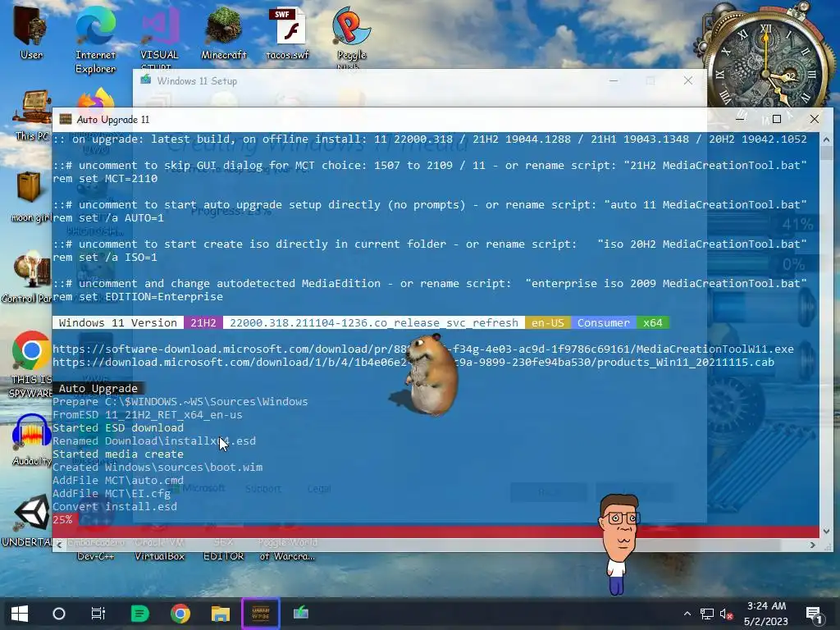Image resolution: width=840 pixels, height=630 pixels.
Task: Open the Windows Start menu
Action: click(x=20, y=614)
